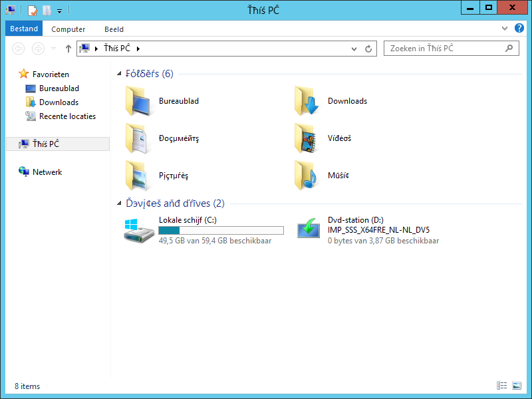Collapse the Folders (6) section
The height and width of the screenshot is (399, 532).
tap(120, 73)
